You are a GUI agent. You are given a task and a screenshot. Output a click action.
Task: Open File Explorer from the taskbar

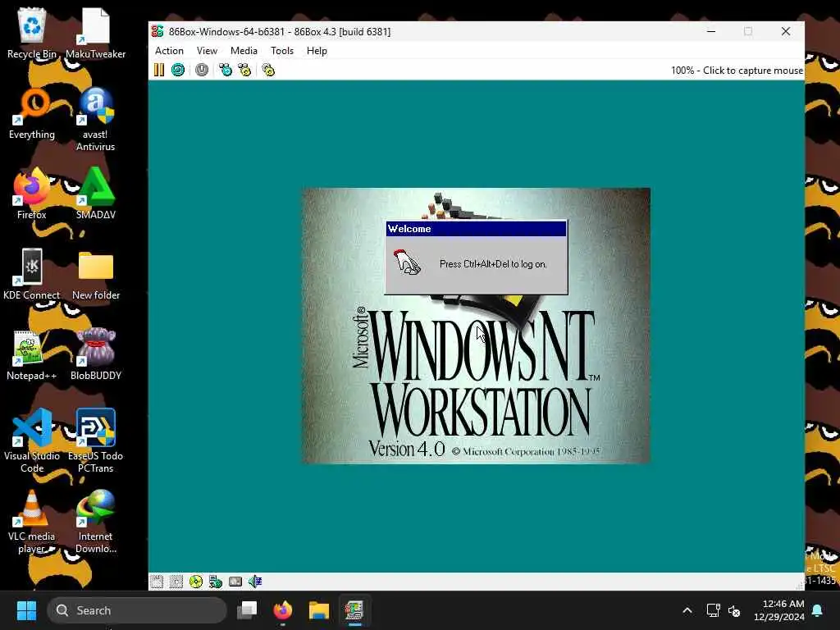(x=319, y=610)
